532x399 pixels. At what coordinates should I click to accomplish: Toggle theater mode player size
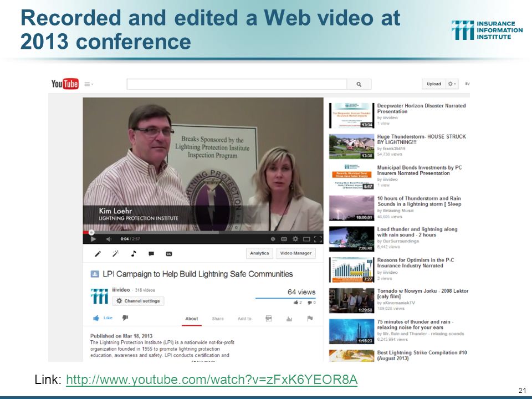(306, 239)
